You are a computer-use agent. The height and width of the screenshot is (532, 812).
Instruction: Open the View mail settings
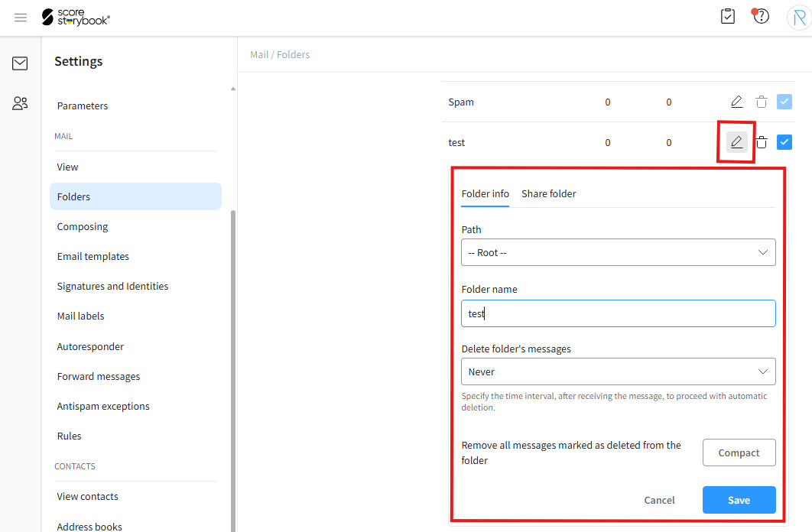(67, 167)
